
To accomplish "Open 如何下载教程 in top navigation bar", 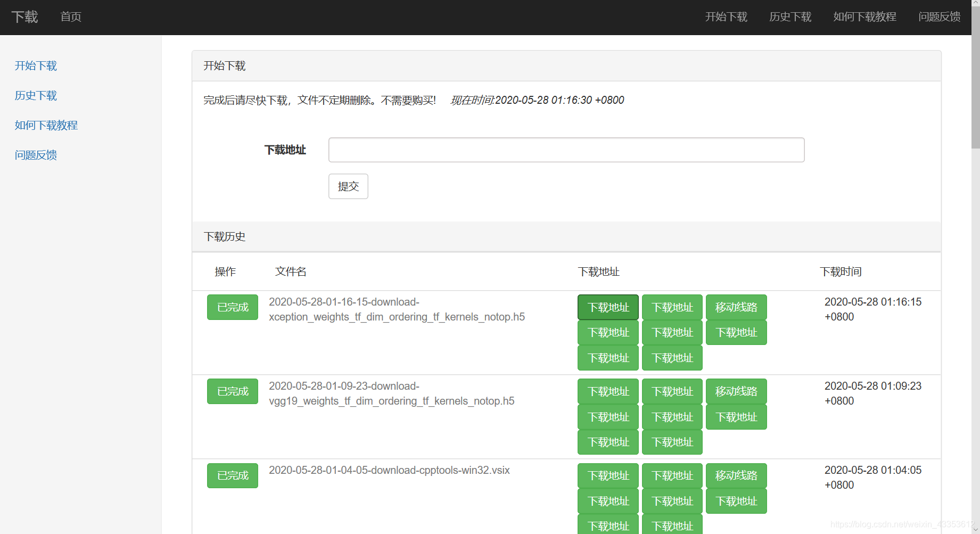I will [x=864, y=17].
